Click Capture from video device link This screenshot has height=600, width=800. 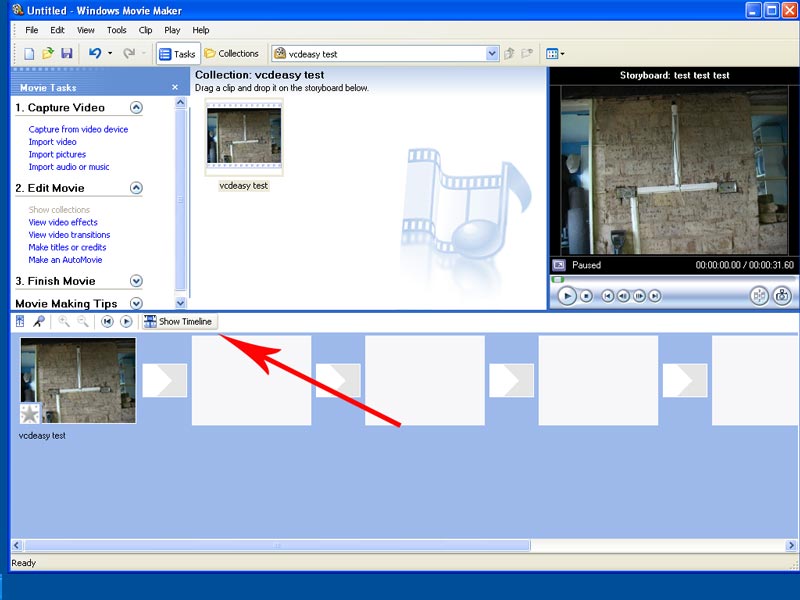tap(78, 129)
